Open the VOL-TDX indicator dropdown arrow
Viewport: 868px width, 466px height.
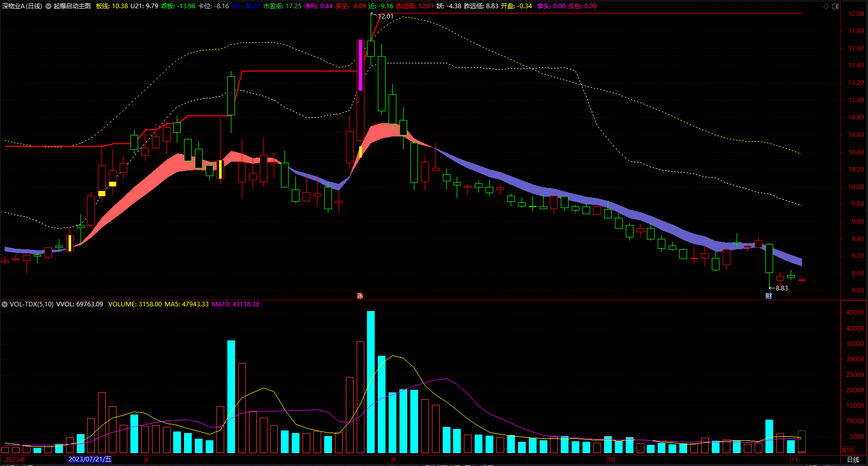5,304
